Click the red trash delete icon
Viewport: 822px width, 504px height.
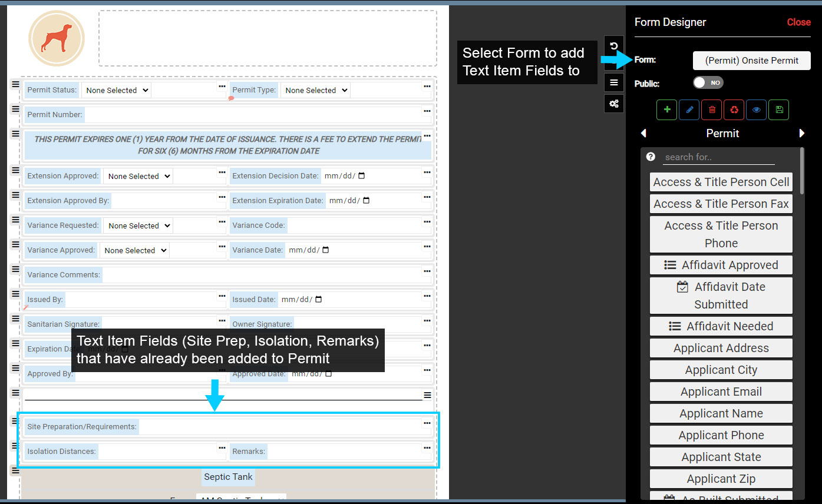pos(712,110)
